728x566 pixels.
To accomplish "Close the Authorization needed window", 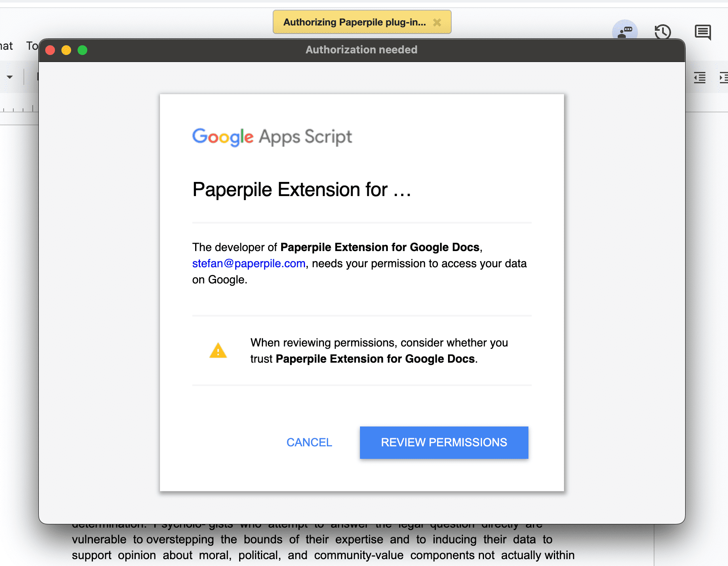I will [50, 50].
